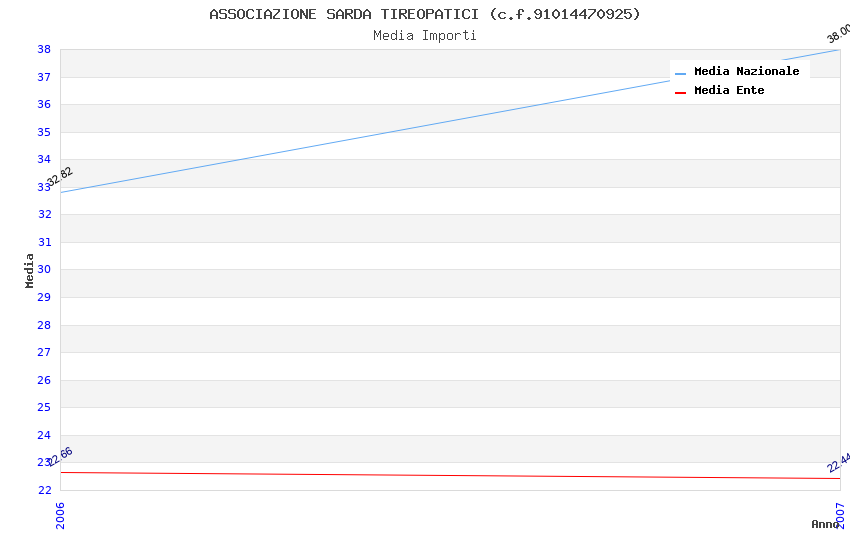Click the 32.82 data label
This screenshot has height=550, width=850.
click(60, 176)
